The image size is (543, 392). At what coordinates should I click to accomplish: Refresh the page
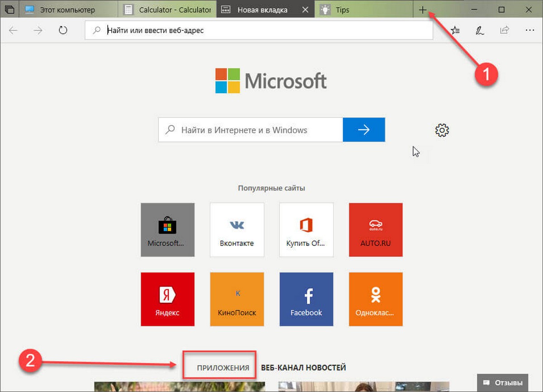point(63,30)
